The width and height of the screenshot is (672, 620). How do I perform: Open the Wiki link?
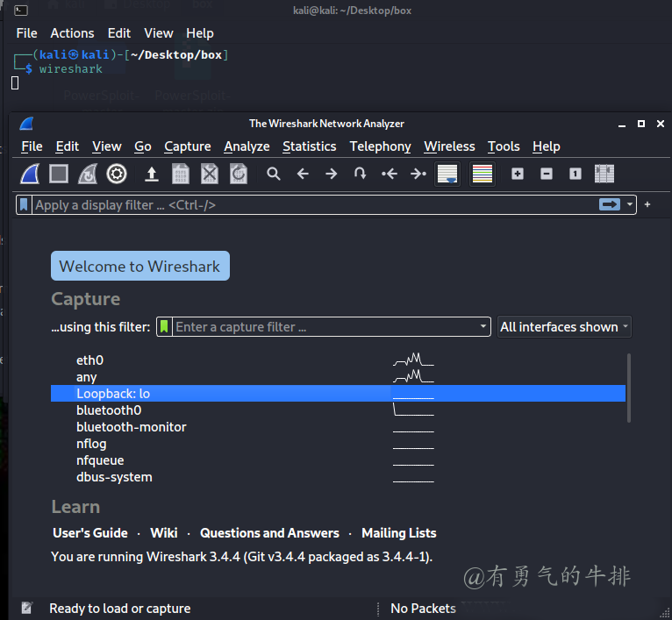point(164,533)
